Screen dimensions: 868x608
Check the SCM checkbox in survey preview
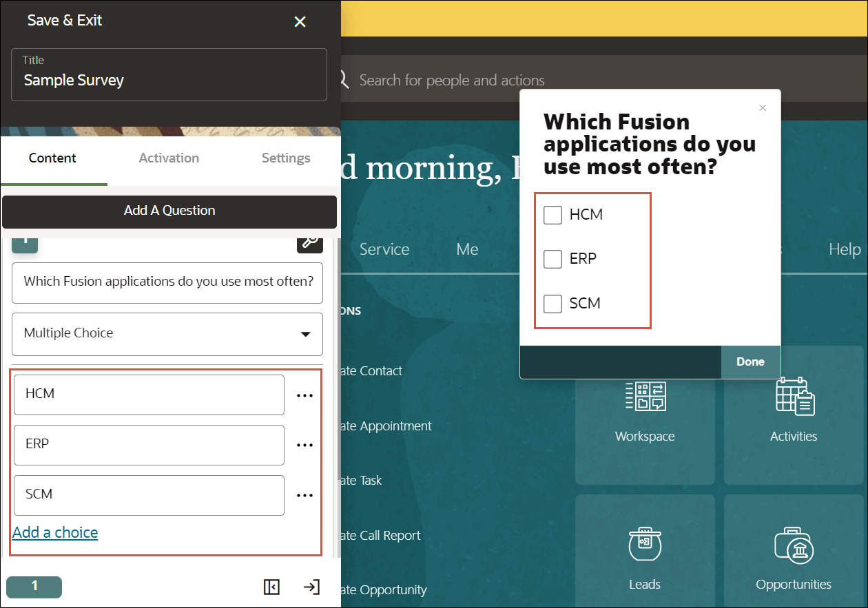tap(553, 303)
